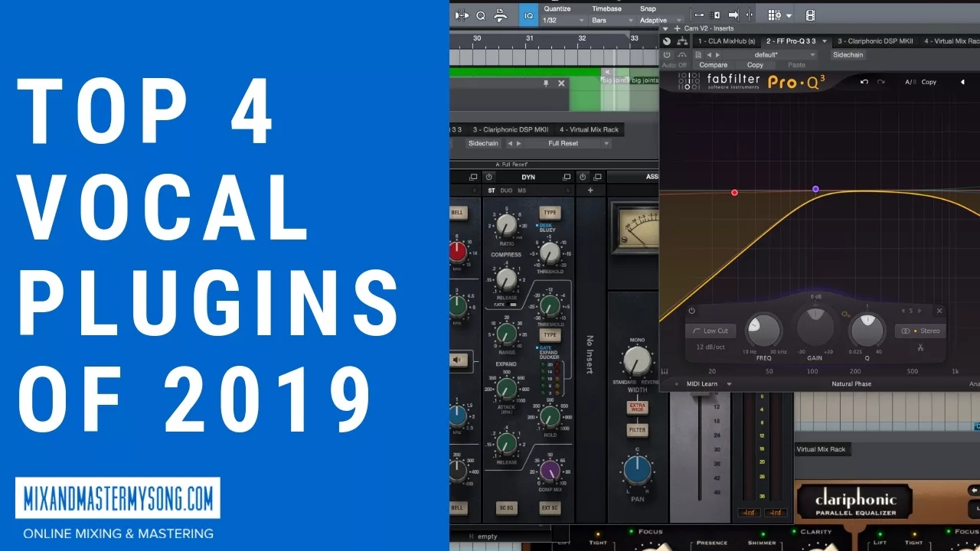The height and width of the screenshot is (551, 980).
Task: Switch to 3 - Clariphonic DSP MKII tab
Action: pos(874,41)
